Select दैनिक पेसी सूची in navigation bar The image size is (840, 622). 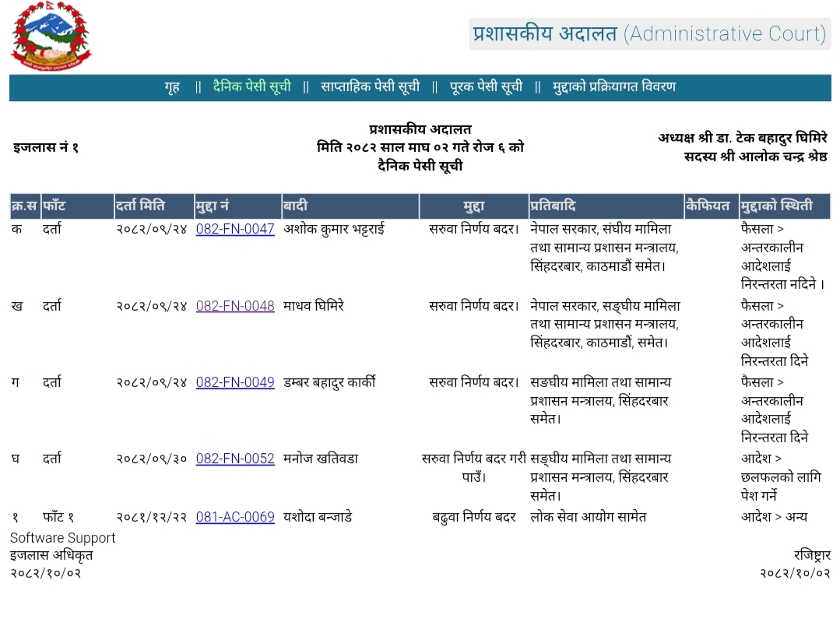click(252, 87)
